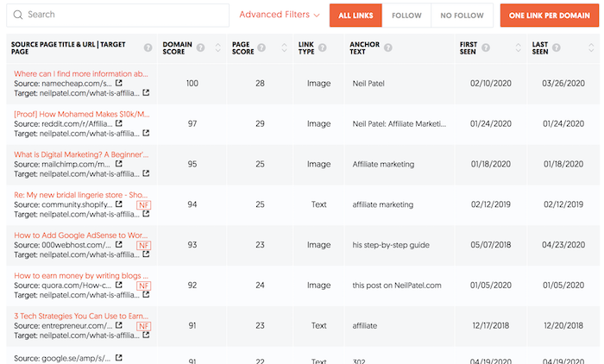Open target external link icon in reddit row

(146, 133)
